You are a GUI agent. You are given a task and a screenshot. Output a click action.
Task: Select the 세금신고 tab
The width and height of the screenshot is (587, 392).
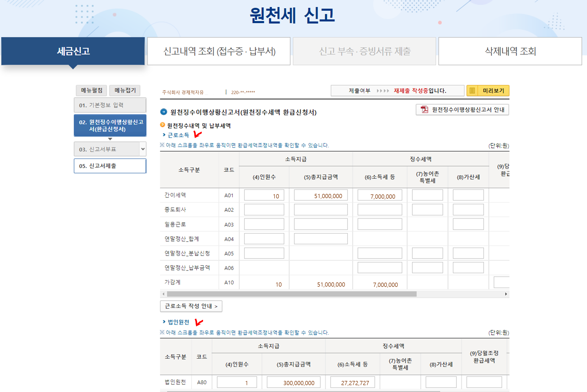coord(73,51)
